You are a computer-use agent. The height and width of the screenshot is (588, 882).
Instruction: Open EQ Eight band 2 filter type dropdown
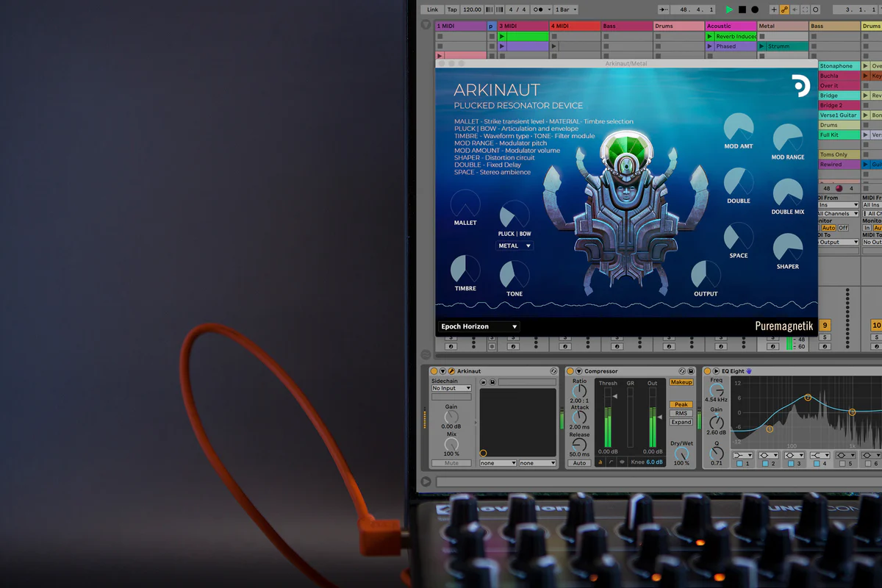pos(768,456)
